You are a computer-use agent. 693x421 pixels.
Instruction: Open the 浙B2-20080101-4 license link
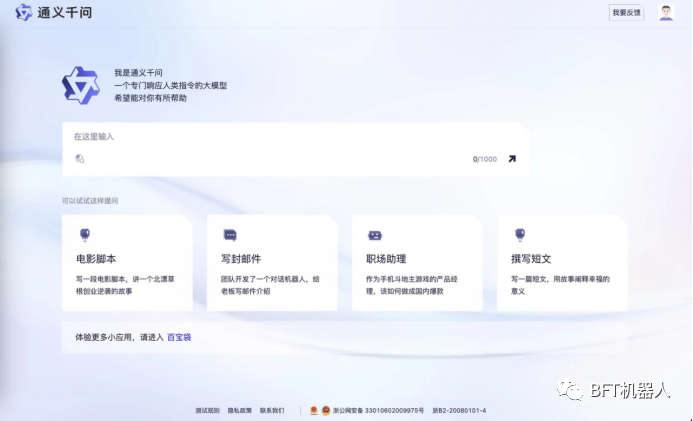pyautogui.click(x=459, y=410)
